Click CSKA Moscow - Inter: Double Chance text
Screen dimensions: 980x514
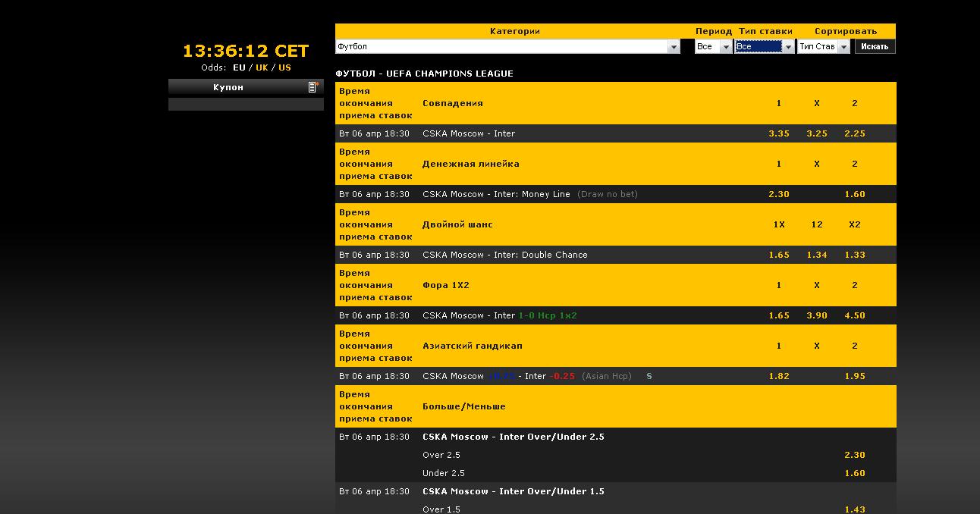click(505, 255)
